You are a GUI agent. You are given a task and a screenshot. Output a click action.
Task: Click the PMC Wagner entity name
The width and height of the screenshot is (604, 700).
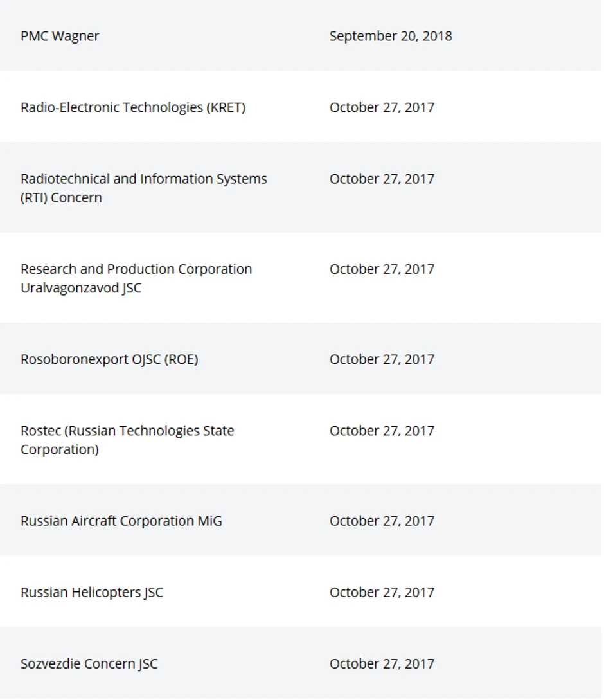tap(60, 36)
